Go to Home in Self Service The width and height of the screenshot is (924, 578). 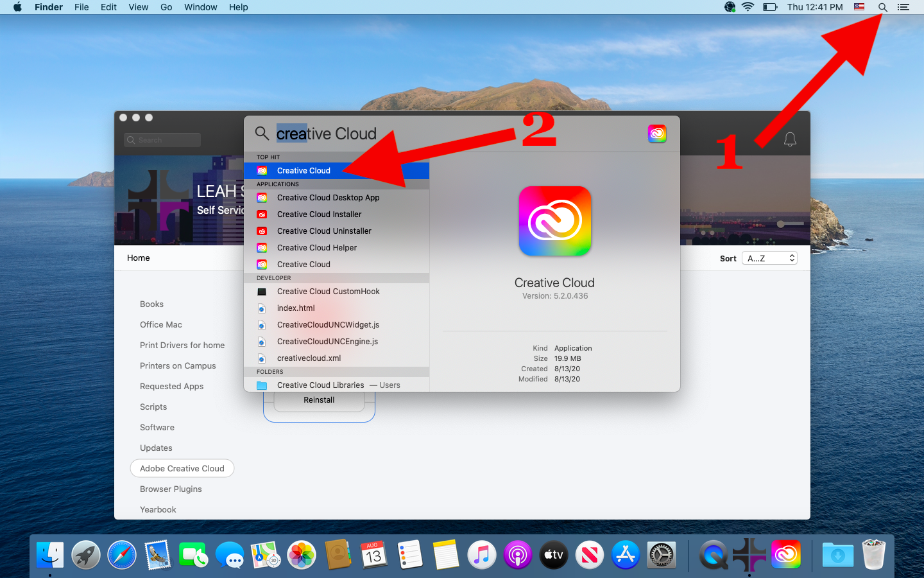(139, 258)
